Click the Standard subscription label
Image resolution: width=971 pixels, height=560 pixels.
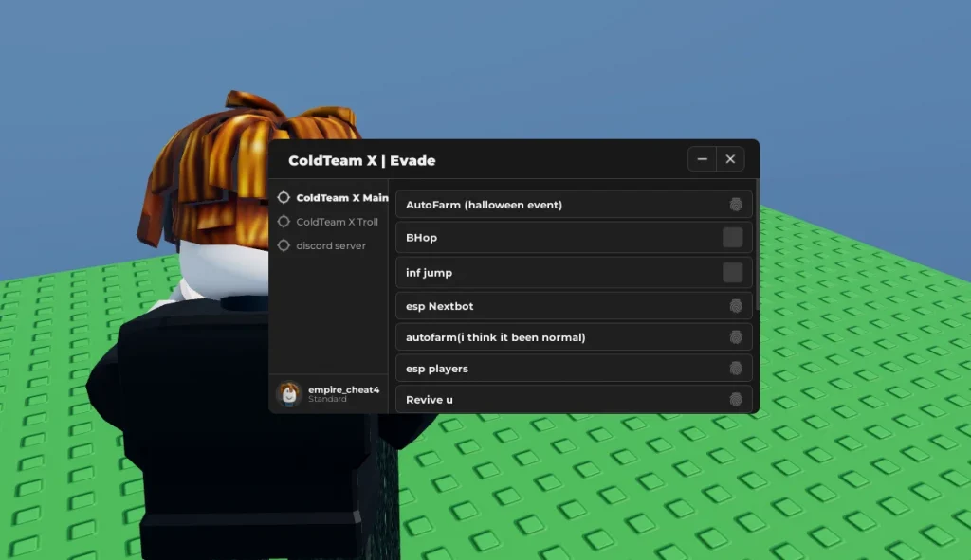pos(325,400)
